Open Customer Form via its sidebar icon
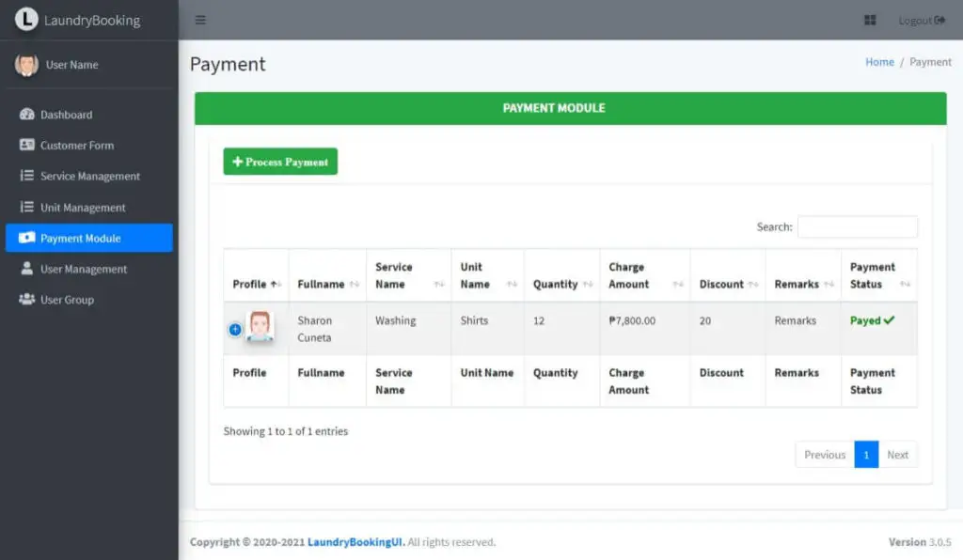 click(x=24, y=145)
